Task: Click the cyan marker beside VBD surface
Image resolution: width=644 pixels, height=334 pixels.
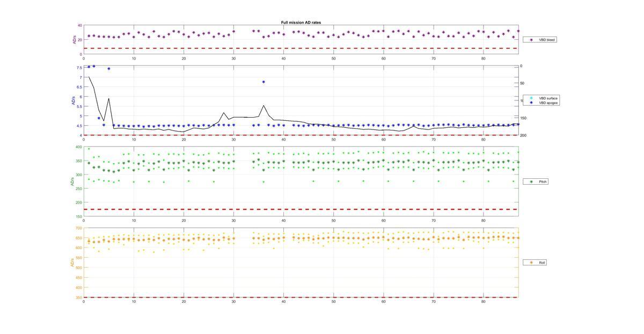Action: (x=531, y=98)
